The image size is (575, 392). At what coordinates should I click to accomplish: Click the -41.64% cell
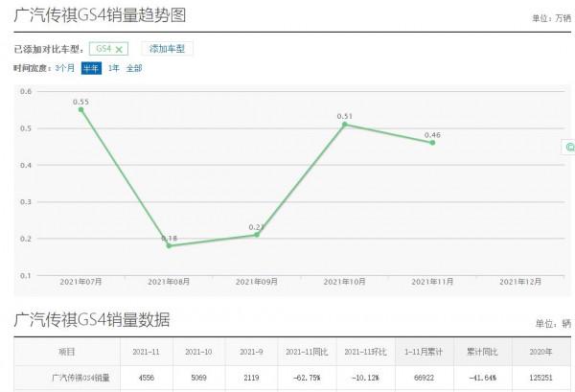point(483,378)
